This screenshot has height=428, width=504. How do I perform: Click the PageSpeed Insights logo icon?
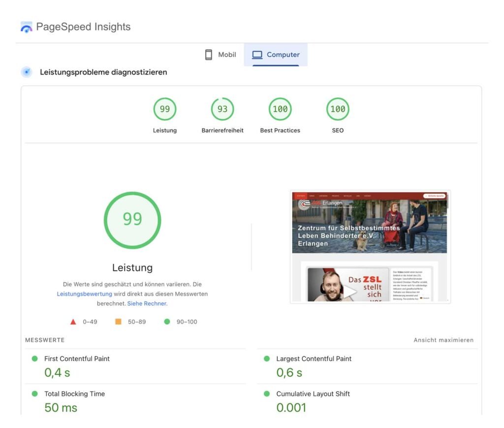27,27
